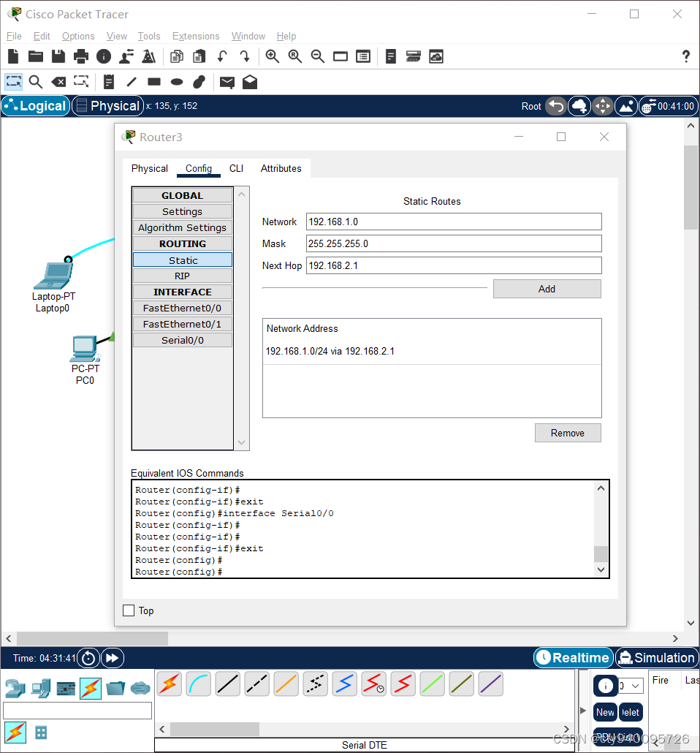Click the Print icon in toolbar
The height and width of the screenshot is (753, 700).
pyautogui.click(x=80, y=57)
